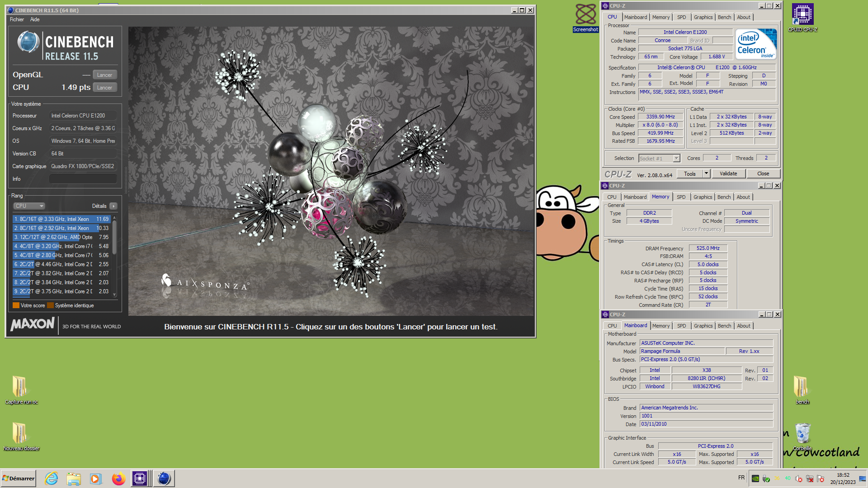Click the Core Speed 3359.90 MHz value
Screen dimensions: 868x488
660,117
